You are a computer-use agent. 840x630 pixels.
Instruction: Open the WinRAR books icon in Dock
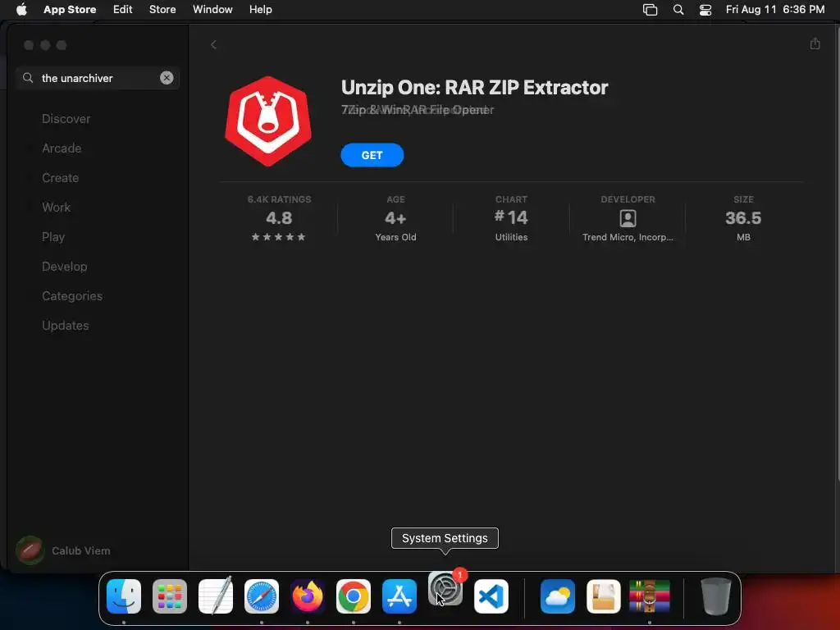pos(650,596)
